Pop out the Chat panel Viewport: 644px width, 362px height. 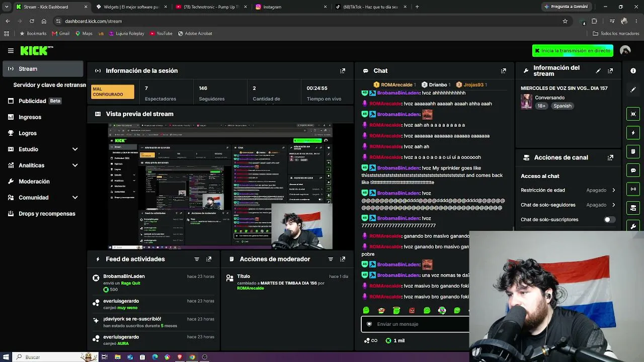[503, 71]
